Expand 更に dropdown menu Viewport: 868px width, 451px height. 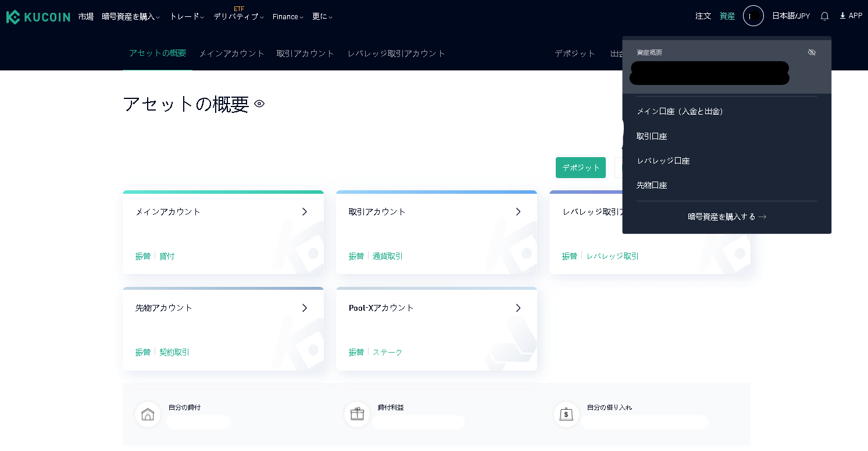[322, 16]
